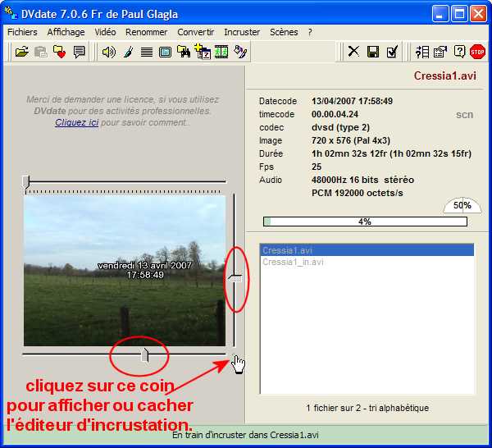This screenshot has height=448, width=492.
Task: Click the loudspeaker audio icon
Action: [x=108, y=52]
